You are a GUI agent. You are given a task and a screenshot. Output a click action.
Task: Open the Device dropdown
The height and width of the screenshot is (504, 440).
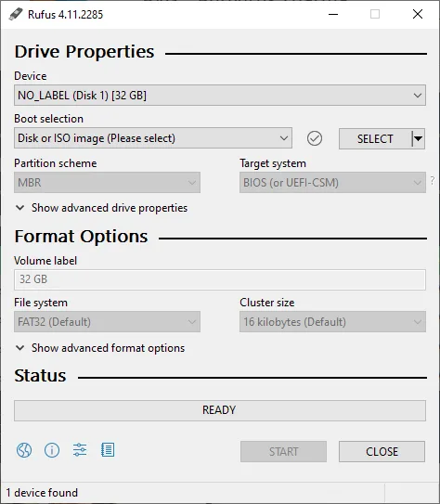tap(220, 96)
